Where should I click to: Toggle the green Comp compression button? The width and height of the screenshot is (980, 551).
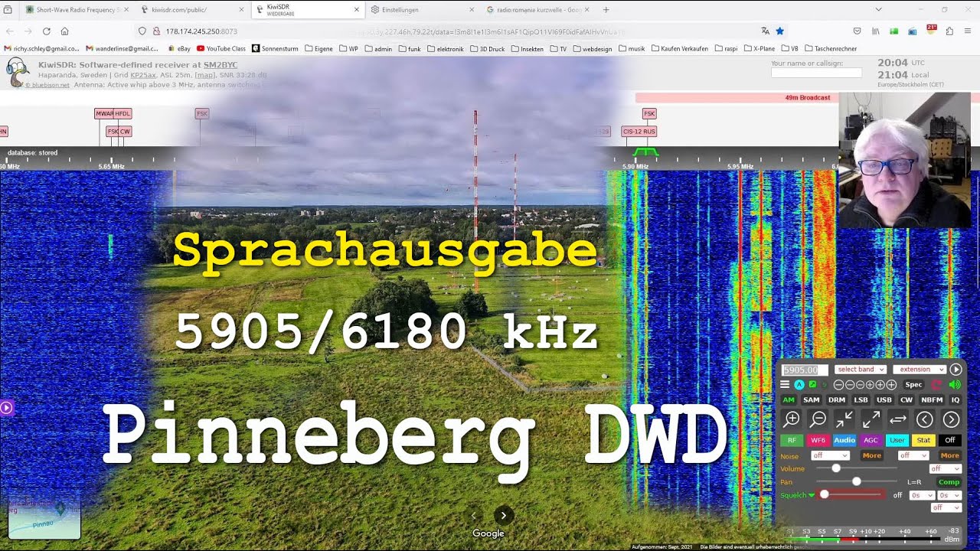pos(949,482)
